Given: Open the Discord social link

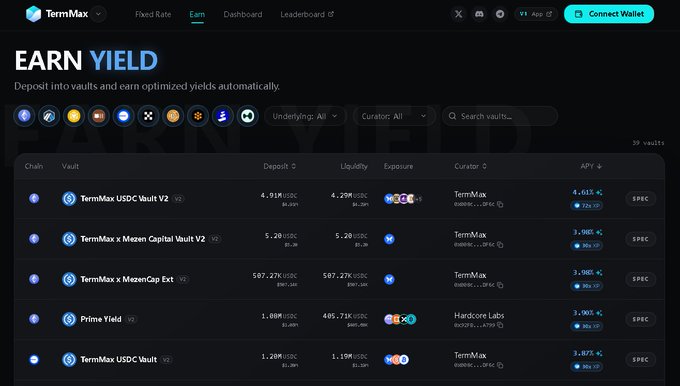Looking at the screenshot, I should [x=479, y=14].
